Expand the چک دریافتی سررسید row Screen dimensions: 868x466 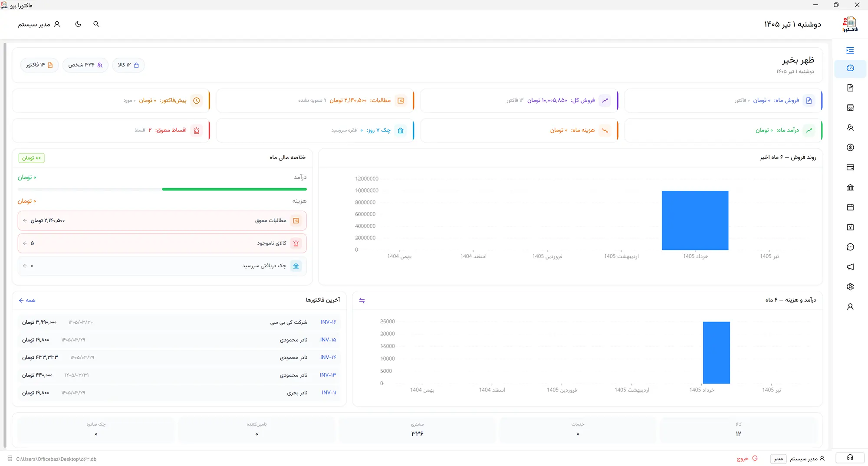tap(162, 266)
